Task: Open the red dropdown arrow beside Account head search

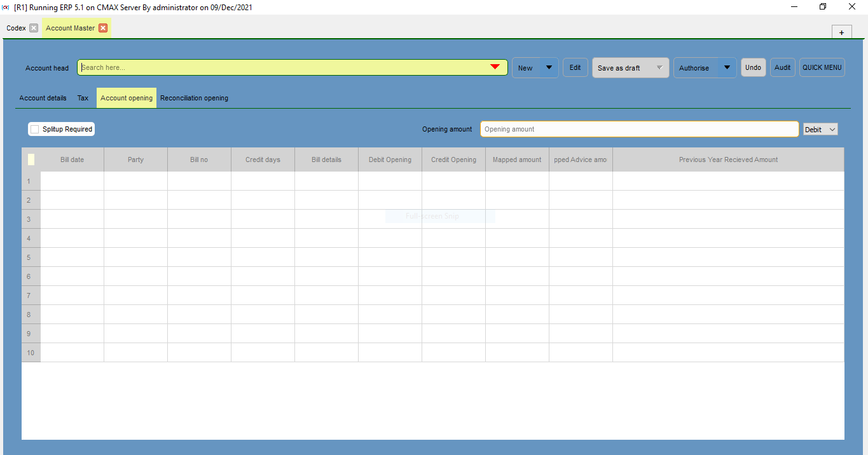Action: tap(496, 67)
